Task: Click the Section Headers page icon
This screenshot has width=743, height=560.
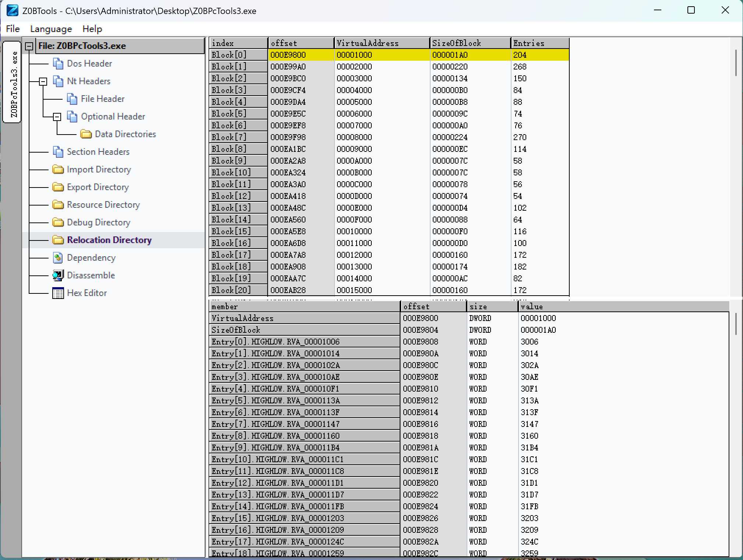Action: pos(58,151)
